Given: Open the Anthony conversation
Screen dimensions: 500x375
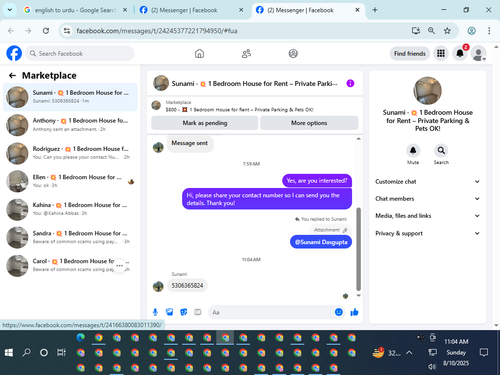Looking at the screenshot, I should (x=70, y=125).
